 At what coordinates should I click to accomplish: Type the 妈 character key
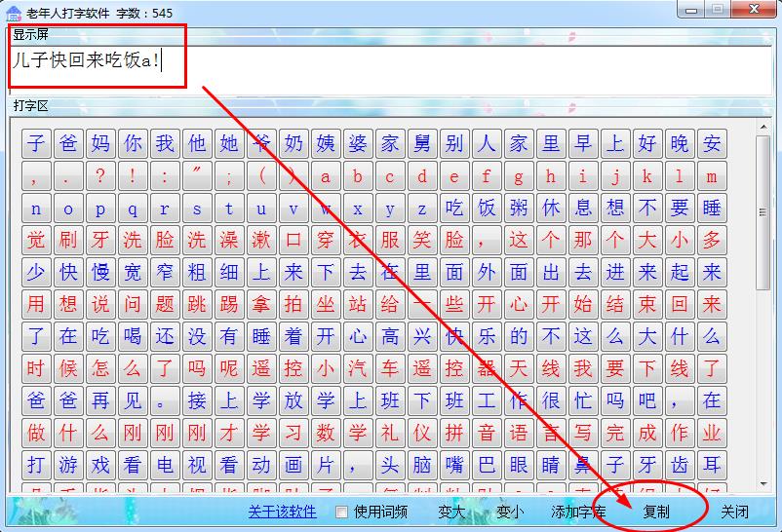coord(100,144)
